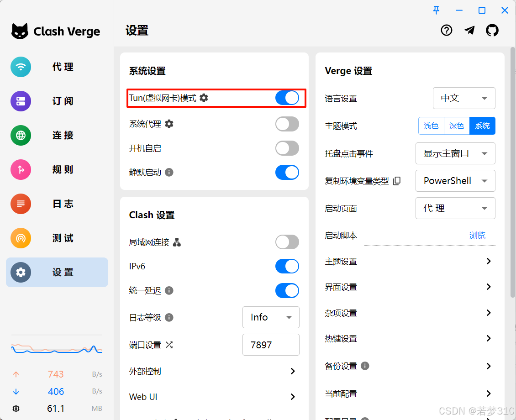Click the green globe 连接 icon
The width and height of the screenshot is (516, 420).
tap(21, 135)
